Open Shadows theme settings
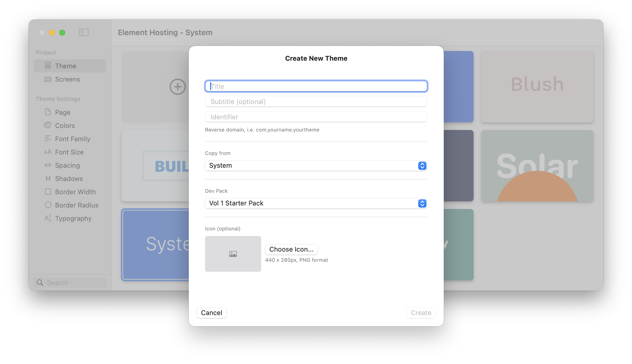632x364 pixels. (69, 179)
